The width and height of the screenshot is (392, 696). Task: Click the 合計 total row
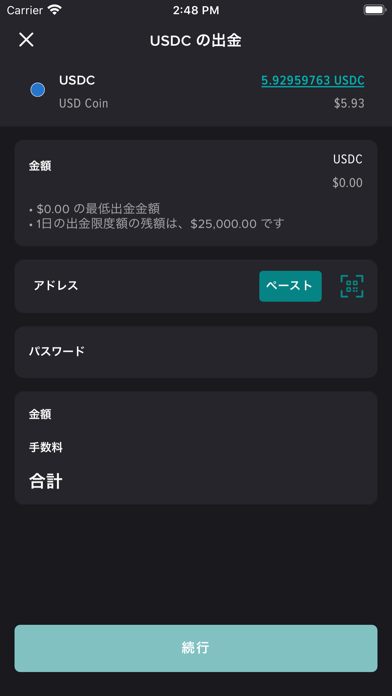196,481
